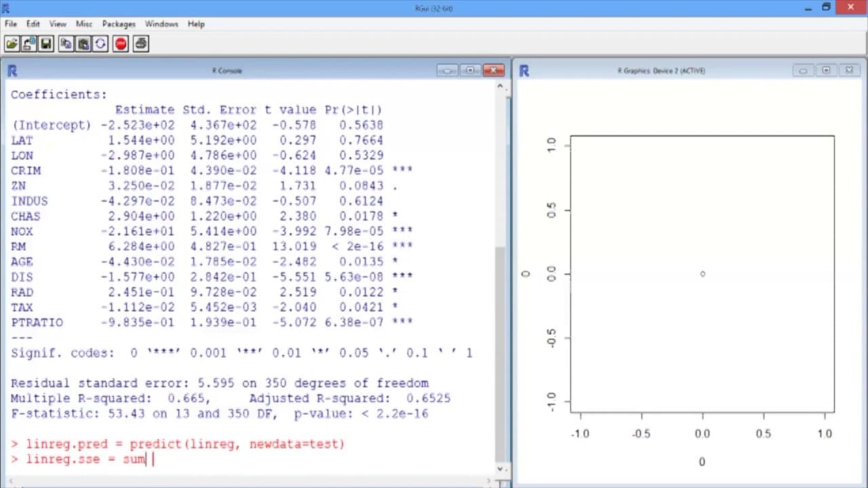Click the Open script toolbar icon
Screen dimensions: 868x488
point(12,44)
